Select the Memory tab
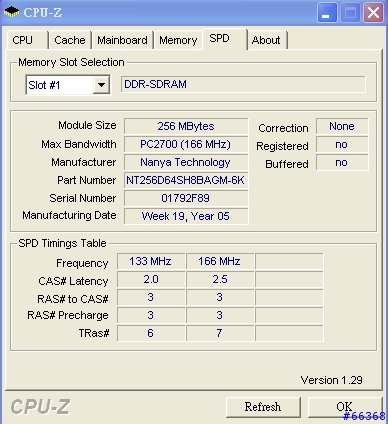388x424 pixels. (178, 40)
